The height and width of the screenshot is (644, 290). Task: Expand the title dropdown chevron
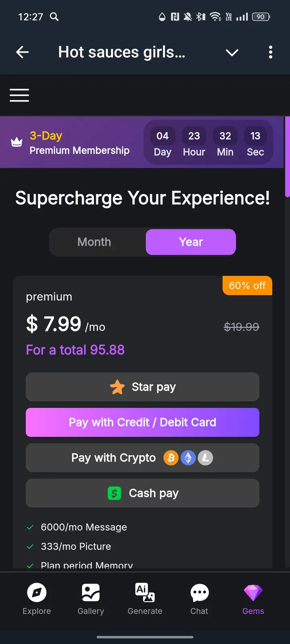232,52
